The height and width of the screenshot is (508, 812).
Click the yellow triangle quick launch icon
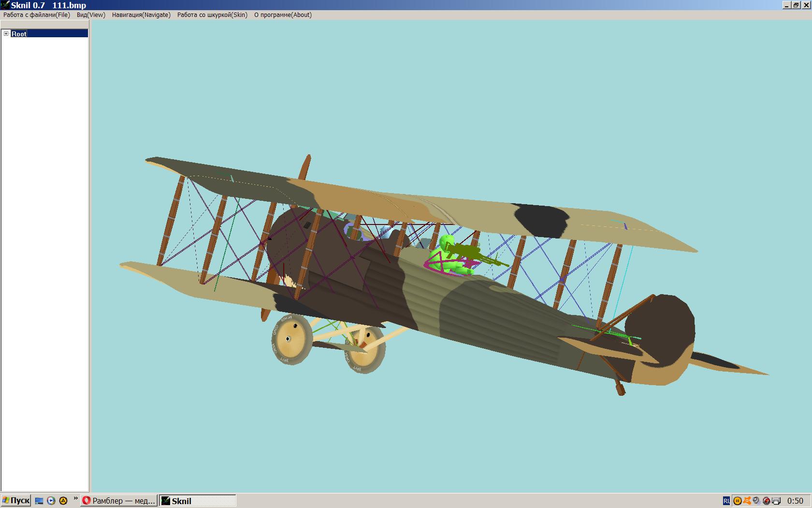(63, 501)
